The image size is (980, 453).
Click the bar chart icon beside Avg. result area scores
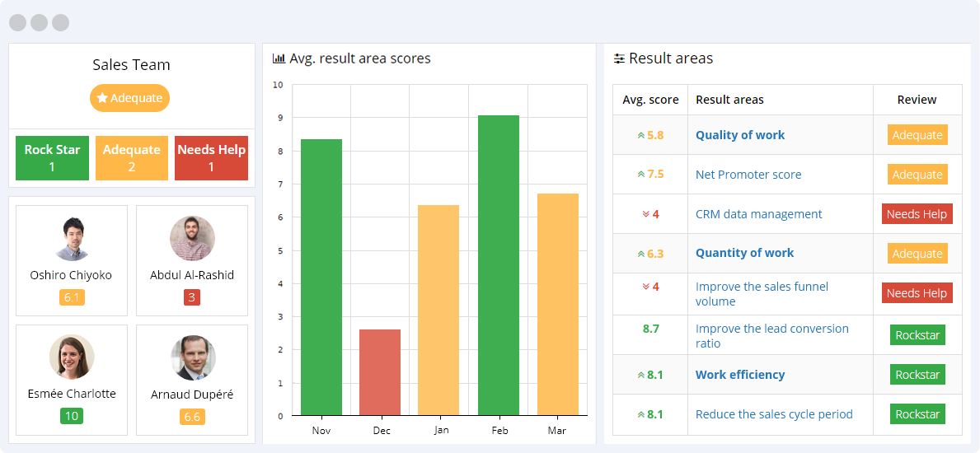point(279,58)
